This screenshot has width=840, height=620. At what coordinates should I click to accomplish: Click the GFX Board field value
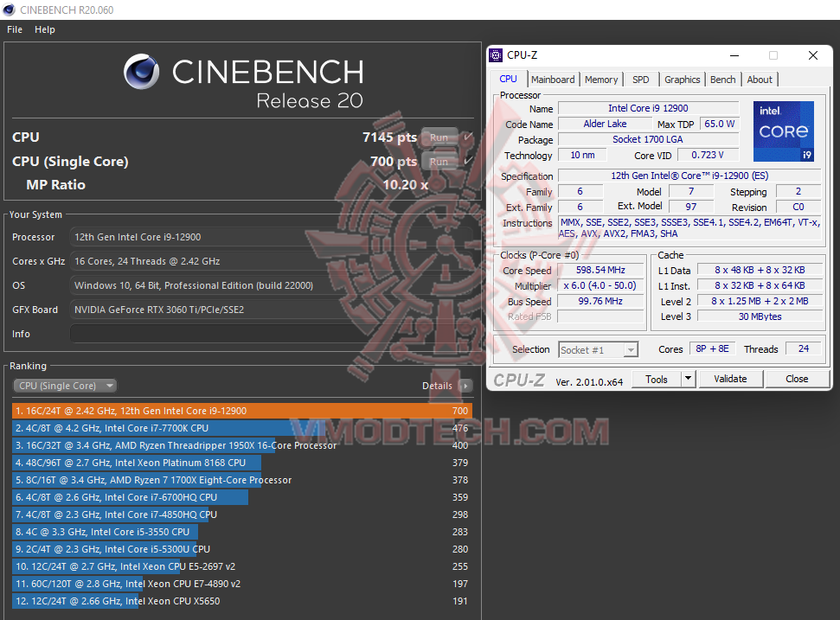coord(271,310)
